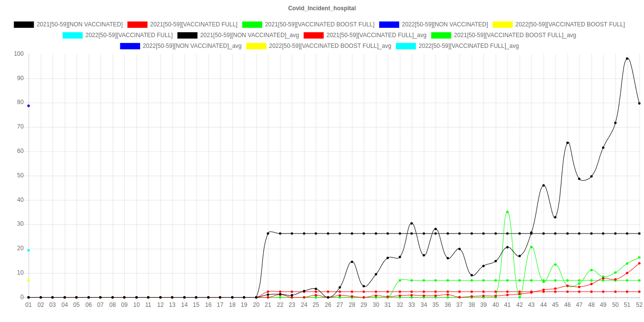Hide the 2022[50-59][VACCINATED BOOST FULL]_avg legend label
Viewport: 644px width, 322px height.
330,46
